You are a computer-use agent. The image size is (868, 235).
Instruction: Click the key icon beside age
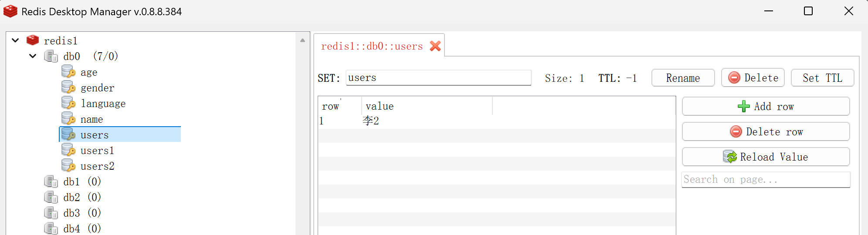pos(68,72)
